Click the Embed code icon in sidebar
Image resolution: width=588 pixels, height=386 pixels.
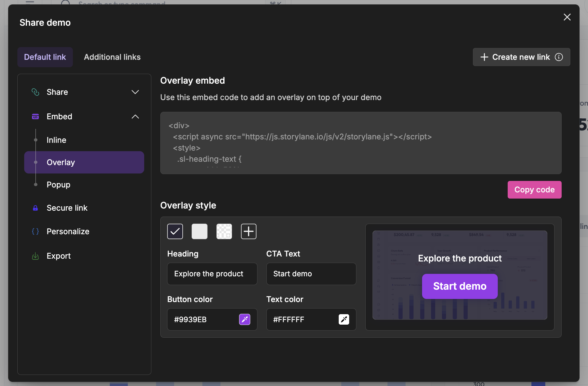click(35, 116)
